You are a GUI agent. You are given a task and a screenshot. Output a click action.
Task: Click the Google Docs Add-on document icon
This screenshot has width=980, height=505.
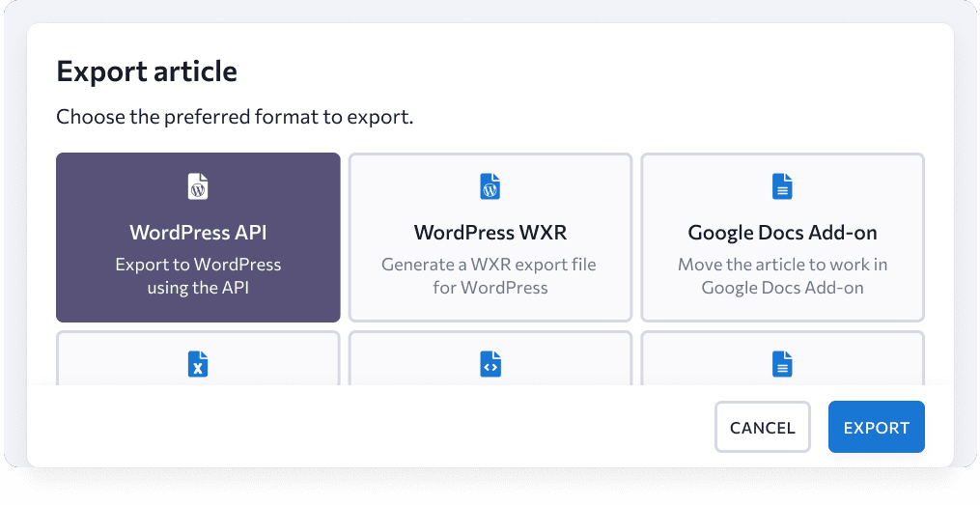tap(782, 186)
